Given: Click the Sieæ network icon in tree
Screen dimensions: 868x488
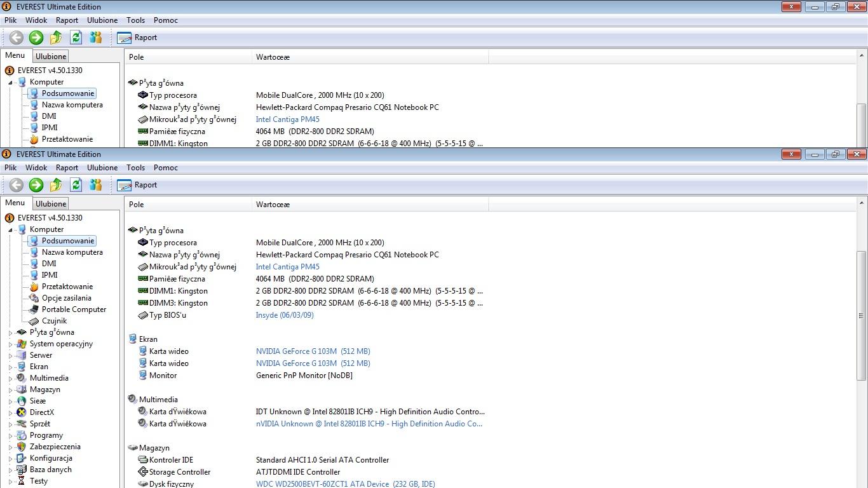Looking at the screenshot, I should [x=22, y=401].
